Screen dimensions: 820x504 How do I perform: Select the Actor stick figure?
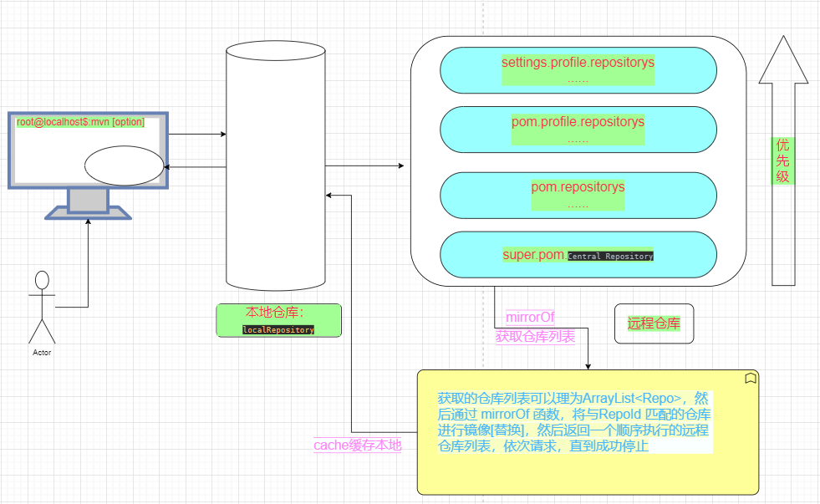tap(42, 306)
